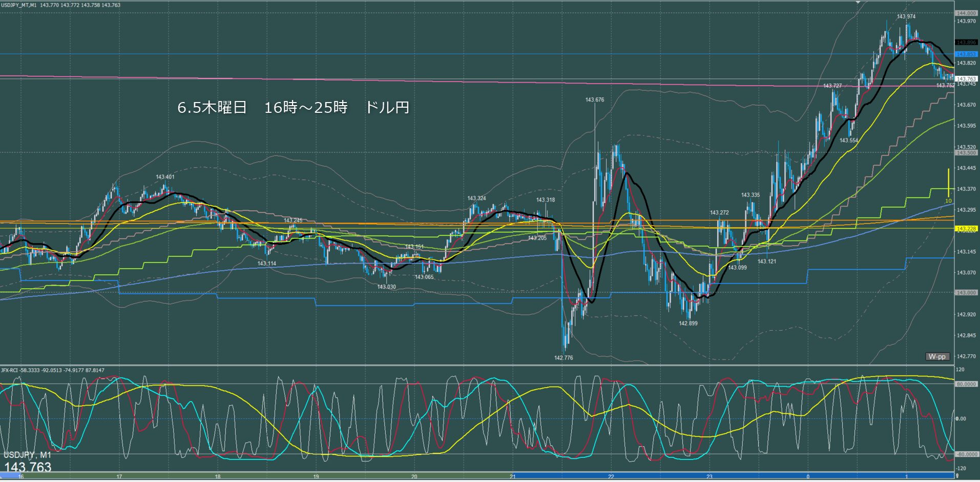Click the chart shift triangle marker at top
This screenshot has height=482, width=980.
[859, 3]
